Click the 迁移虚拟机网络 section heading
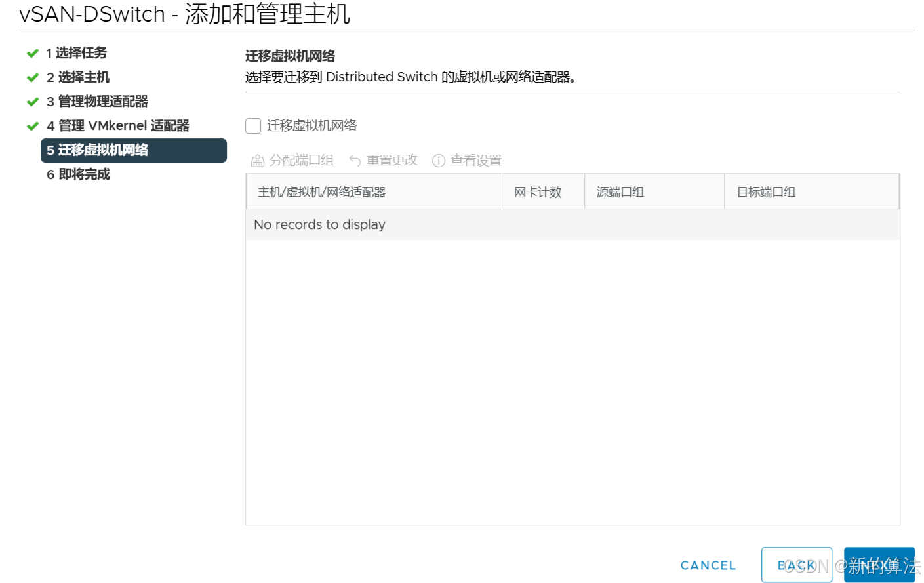 pyautogui.click(x=291, y=56)
